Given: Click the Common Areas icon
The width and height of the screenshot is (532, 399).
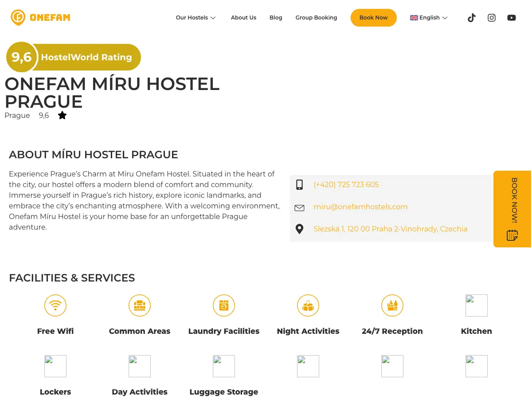Looking at the screenshot, I should click(140, 305).
